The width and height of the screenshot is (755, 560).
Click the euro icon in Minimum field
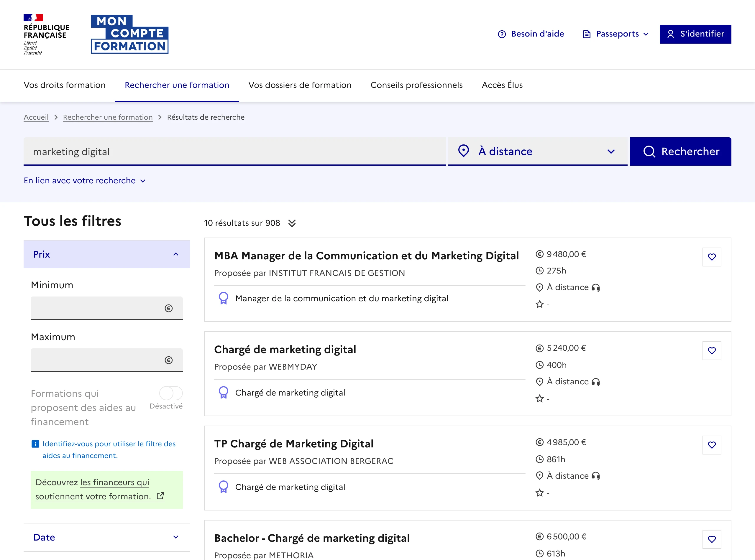[169, 308]
